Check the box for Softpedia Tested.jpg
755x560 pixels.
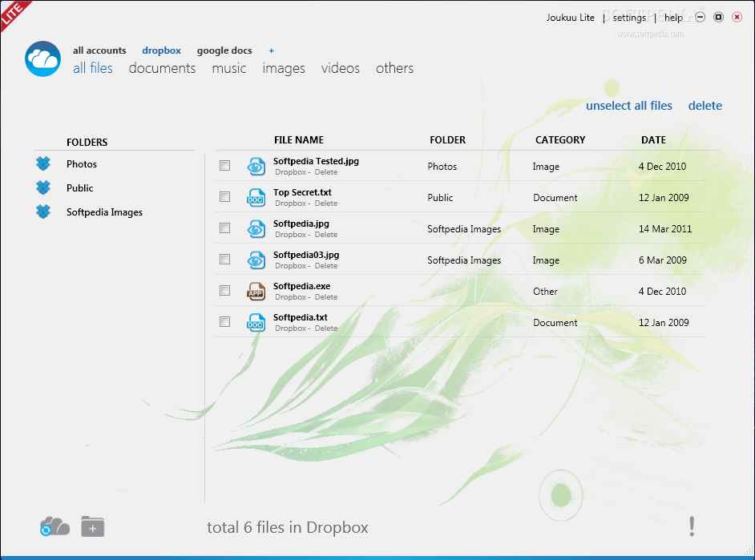click(x=225, y=166)
